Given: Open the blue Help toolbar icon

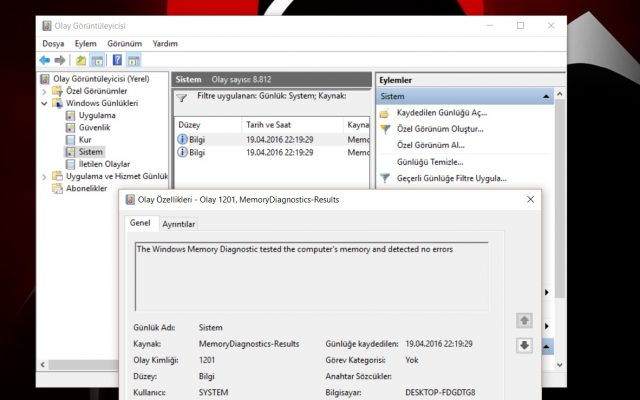Looking at the screenshot, I should pos(117,60).
